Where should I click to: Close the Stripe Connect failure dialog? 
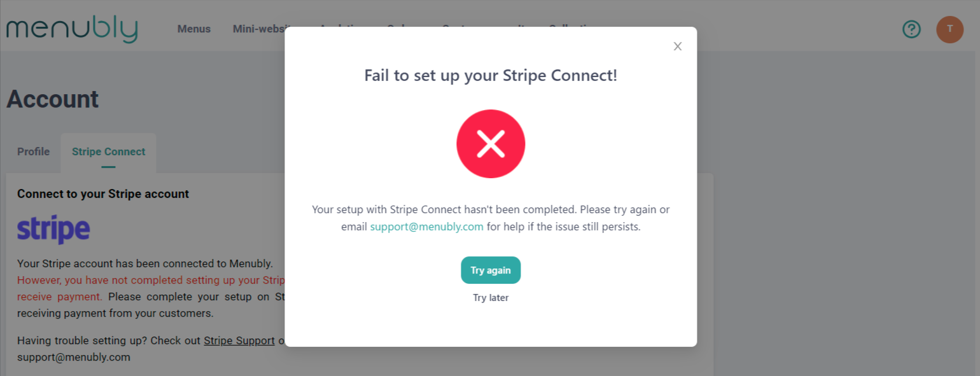[x=678, y=46]
